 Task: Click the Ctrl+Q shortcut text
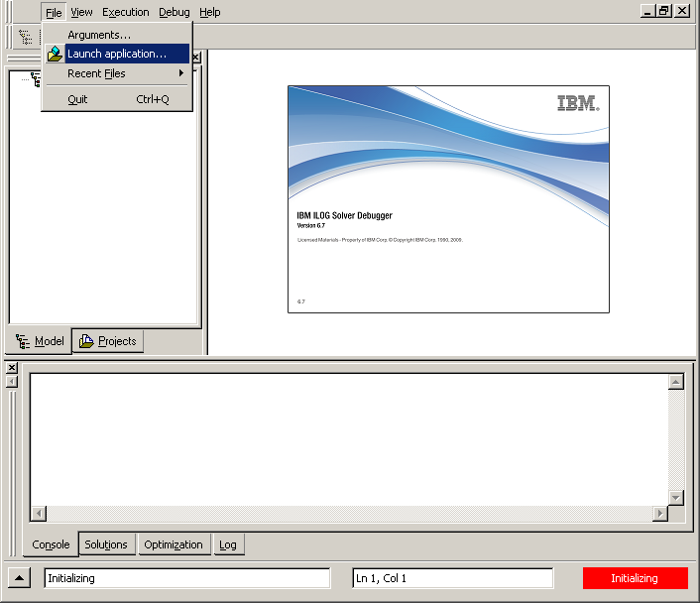pos(153,99)
